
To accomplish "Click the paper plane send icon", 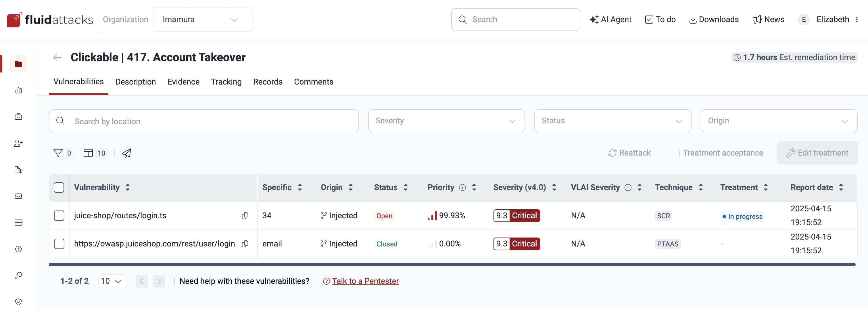I will pyautogui.click(x=126, y=153).
